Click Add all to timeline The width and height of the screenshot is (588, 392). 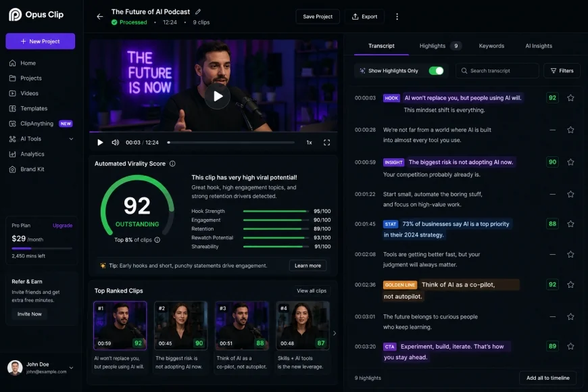click(x=548, y=378)
